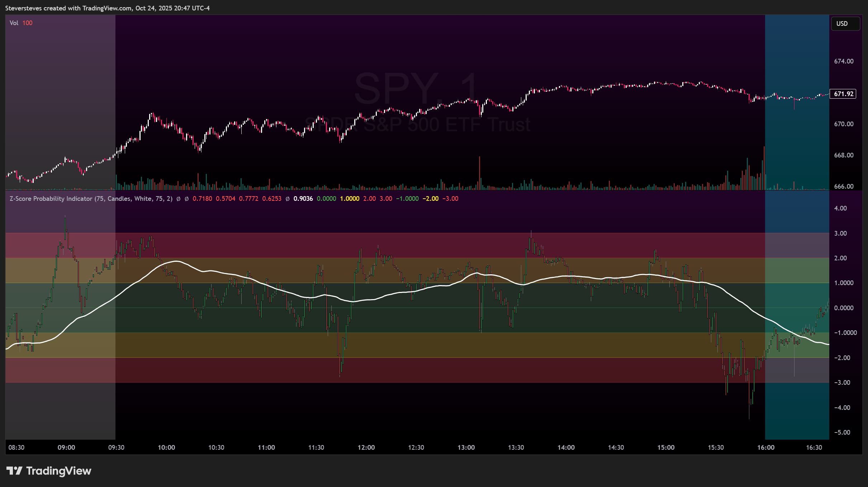Open the USD currency selector
The image size is (868, 487).
pos(845,24)
